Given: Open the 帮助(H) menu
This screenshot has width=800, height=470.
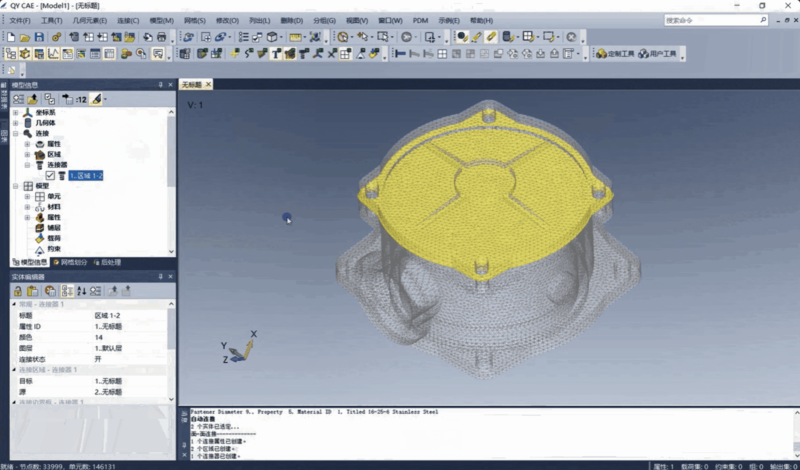Looking at the screenshot, I should coord(481,20).
